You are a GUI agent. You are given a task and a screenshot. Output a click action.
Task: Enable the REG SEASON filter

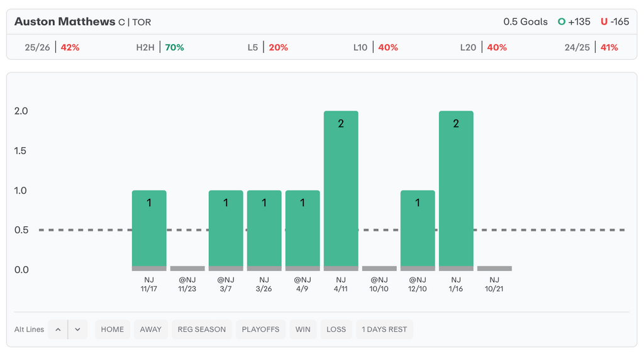point(202,329)
